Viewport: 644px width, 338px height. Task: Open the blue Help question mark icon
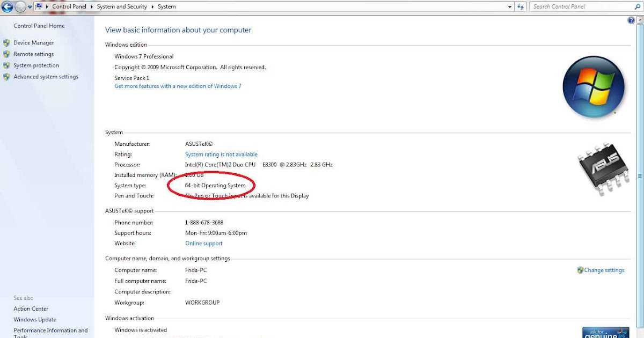(x=631, y=20)
